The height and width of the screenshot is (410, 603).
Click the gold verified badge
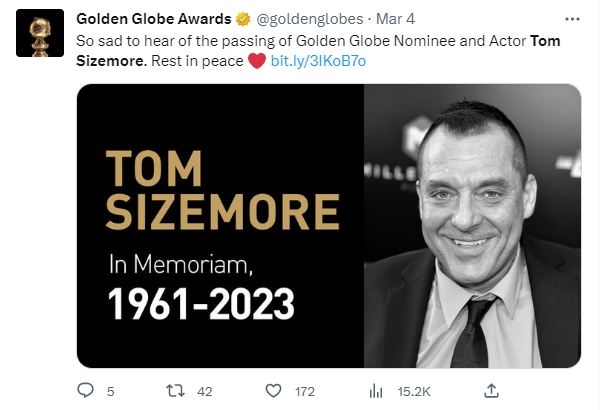coord(242,19)
